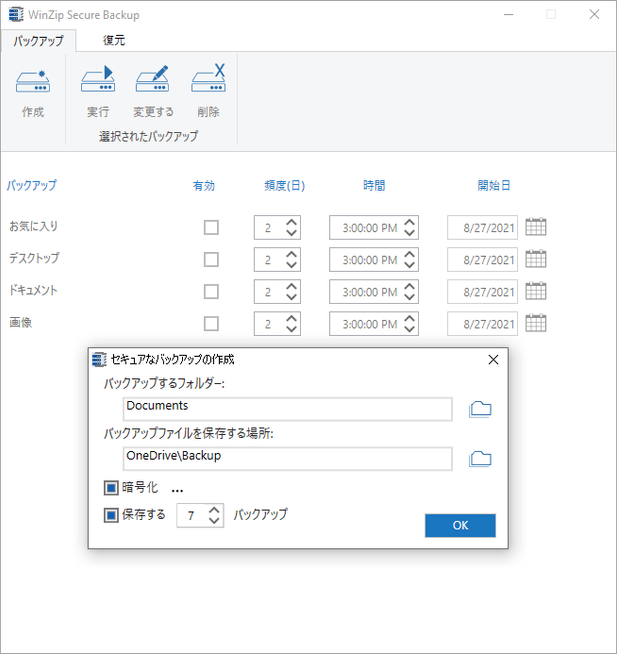
Task: Click the 開始日 column header
Action: click(494, 185)
